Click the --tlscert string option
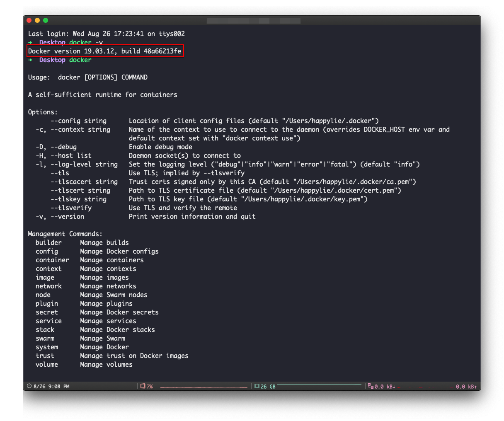This screenshot has height=421, width=504. (80, 191)
